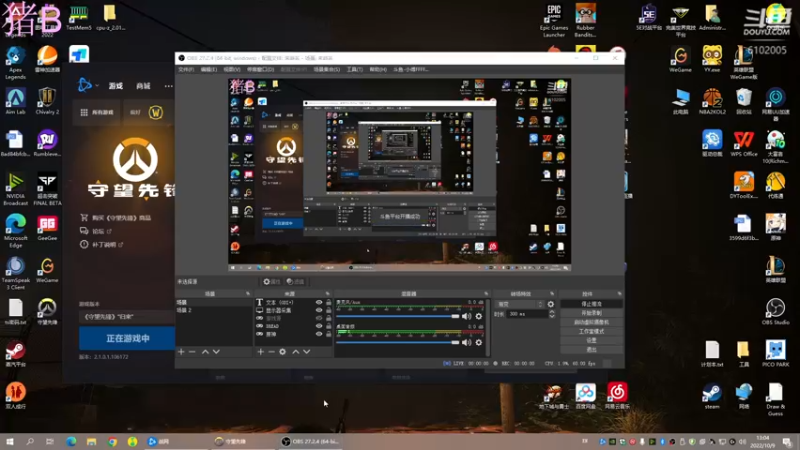The height and width of the screenshot is (450, 800).
Task: Add a new scene in OBS
Action: [x=181, y=352]
